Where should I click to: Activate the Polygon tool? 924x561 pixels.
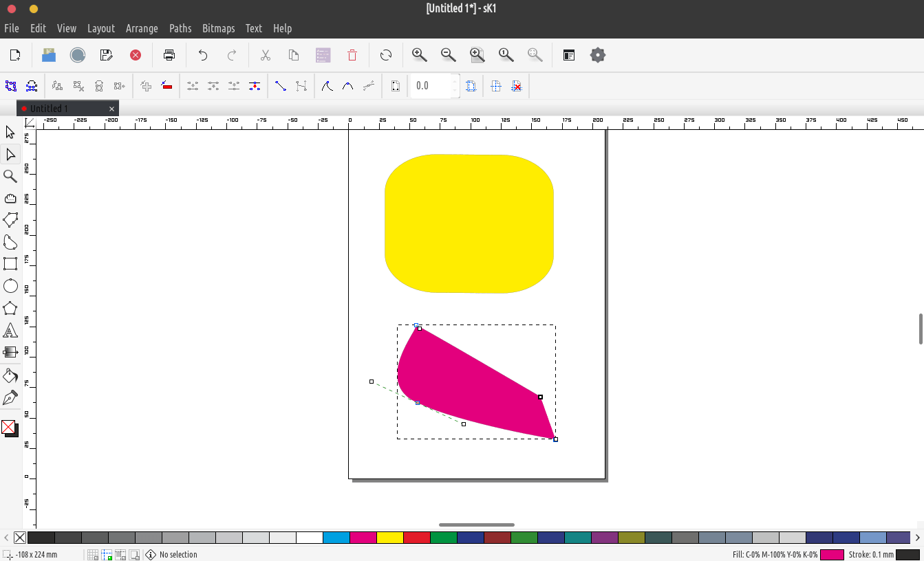click(10, 308)
